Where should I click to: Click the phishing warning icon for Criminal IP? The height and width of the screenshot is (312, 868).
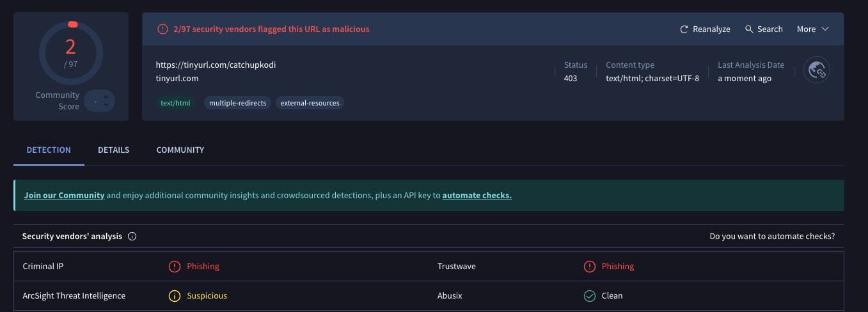(x=175, y=267)
